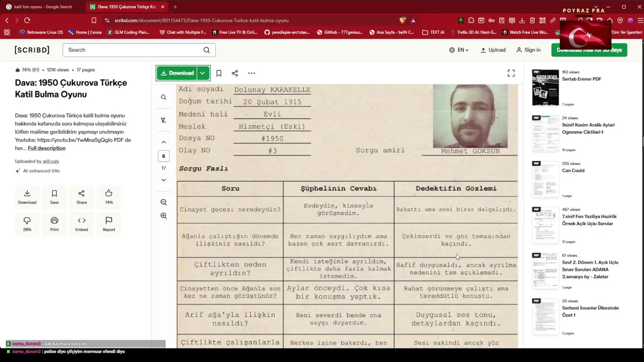Click the magnifier icon in the Search box

click(x=207, y=50)
